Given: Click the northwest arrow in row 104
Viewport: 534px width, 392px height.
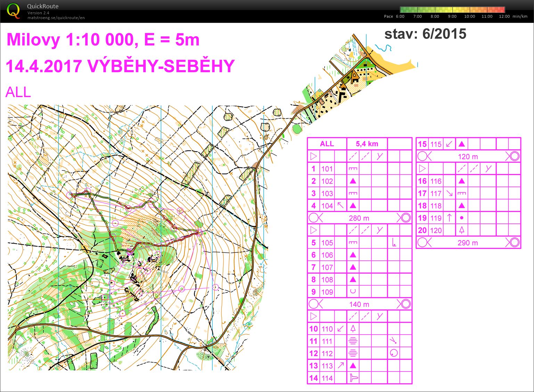Looking at the screenshot, I should 340,205.
